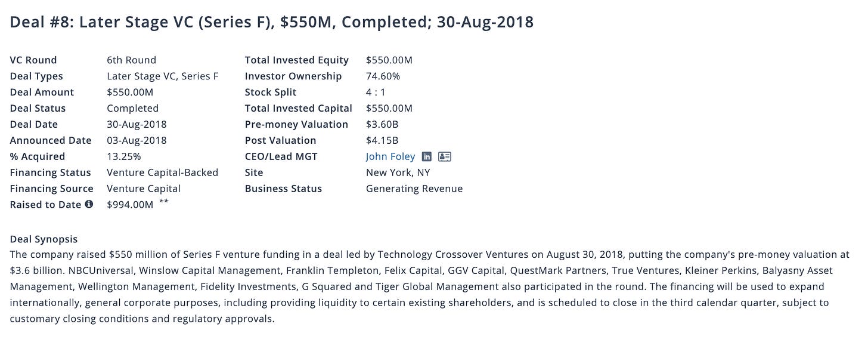868x339 pixels.
Task: Click the 13.25% value for % Acquired
Action: (123, 156)
